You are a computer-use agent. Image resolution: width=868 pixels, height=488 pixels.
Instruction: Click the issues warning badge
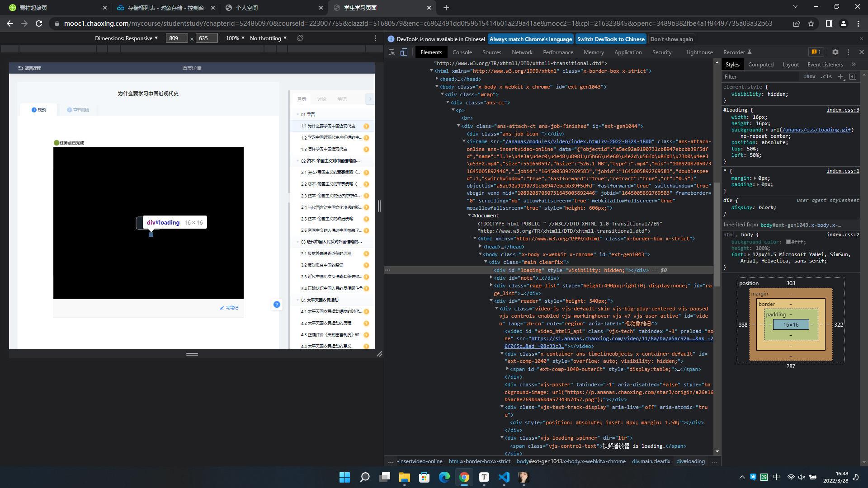816,52
